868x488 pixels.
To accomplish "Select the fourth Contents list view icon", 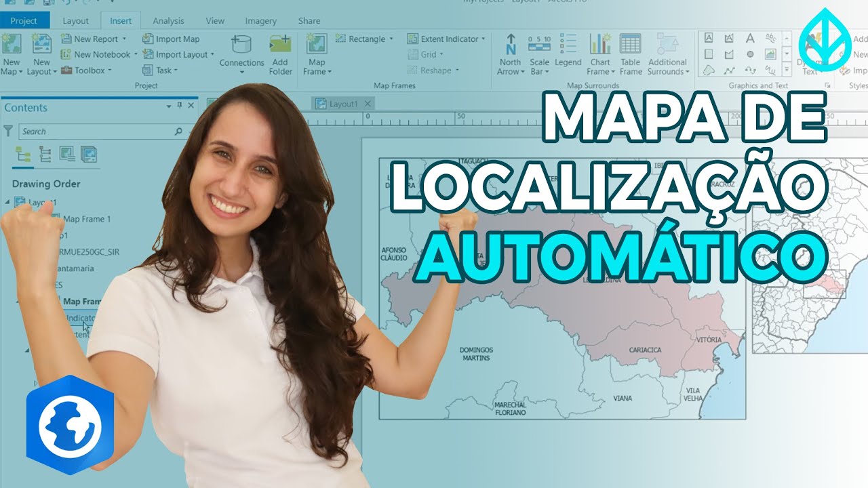I will [89, 154].
